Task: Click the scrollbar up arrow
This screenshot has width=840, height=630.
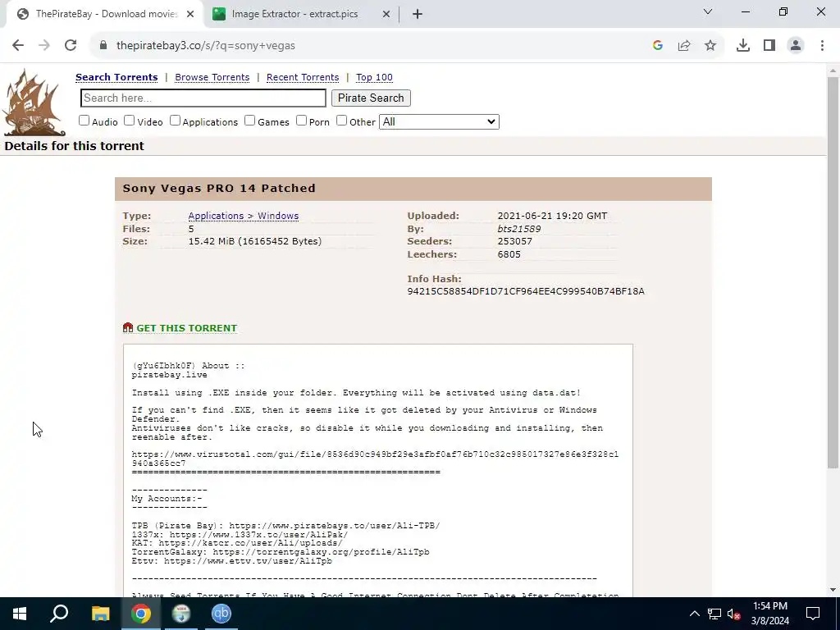Action: tap(833, 71)
